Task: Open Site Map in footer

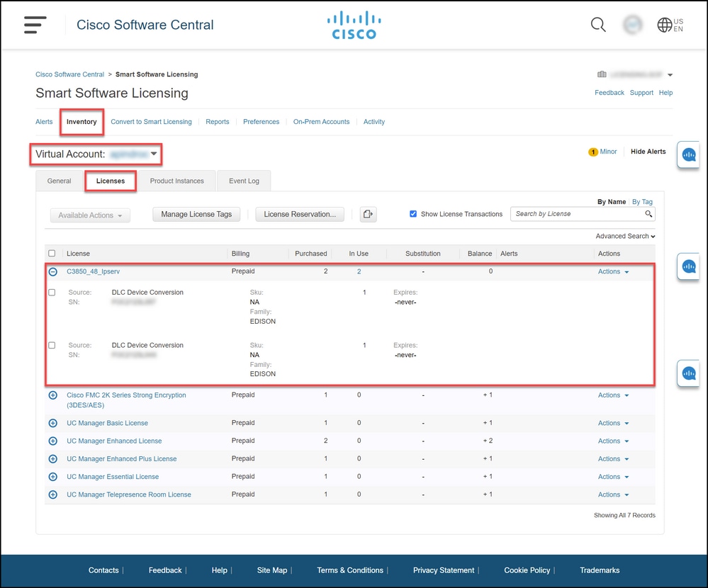Action: click(272, 570)
